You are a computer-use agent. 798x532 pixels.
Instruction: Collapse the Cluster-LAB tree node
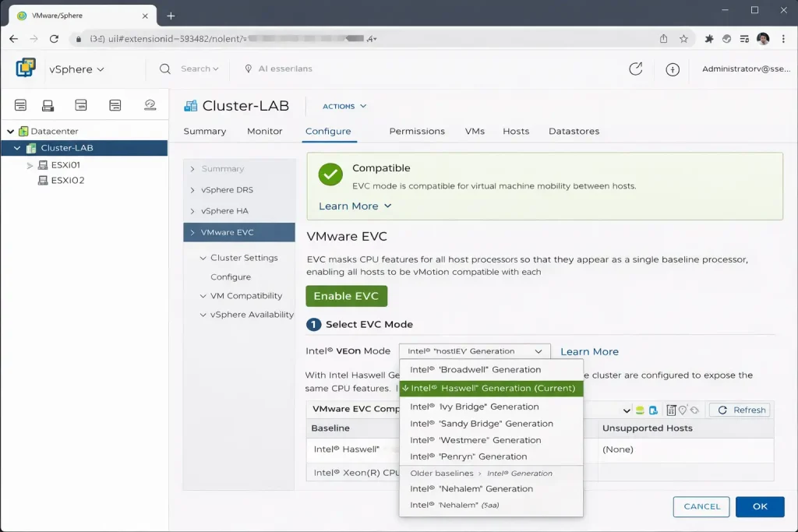[17, 148]
